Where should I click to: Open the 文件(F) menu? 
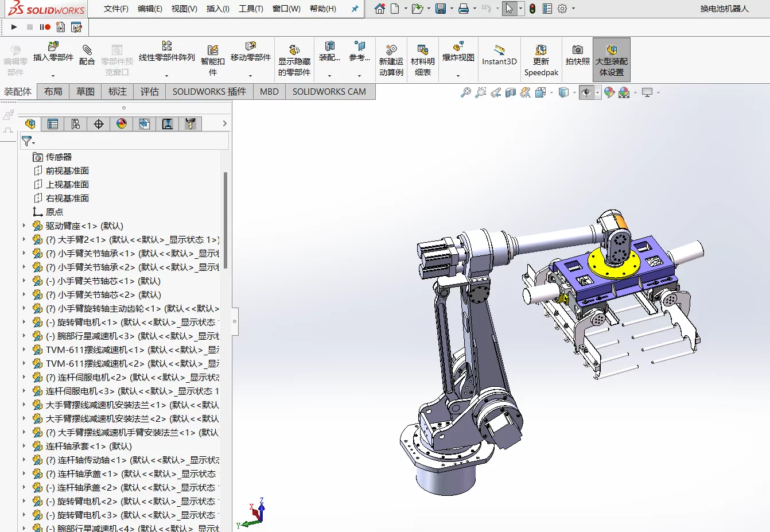pos(116,9)
